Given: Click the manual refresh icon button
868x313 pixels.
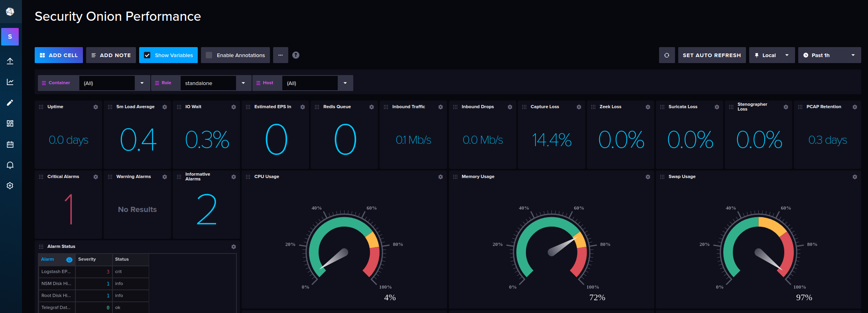Looking at the screenshot, I should coord(667,55).
